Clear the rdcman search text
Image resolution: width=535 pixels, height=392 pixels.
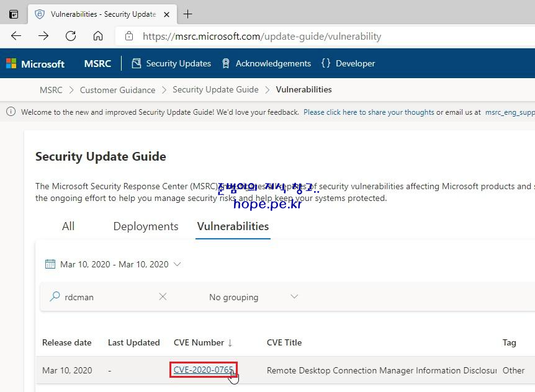[x=163, y=296]
